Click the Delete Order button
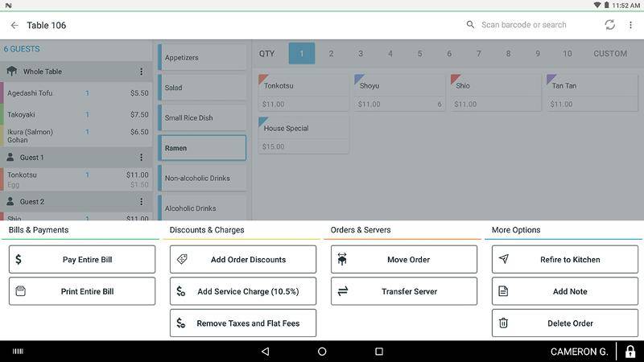 click(565, 323)
